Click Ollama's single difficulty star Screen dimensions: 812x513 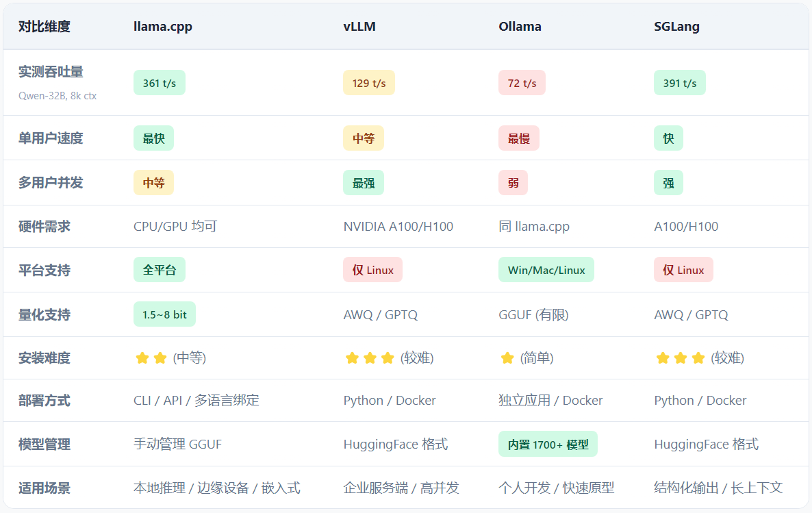[x=507, y=358]
